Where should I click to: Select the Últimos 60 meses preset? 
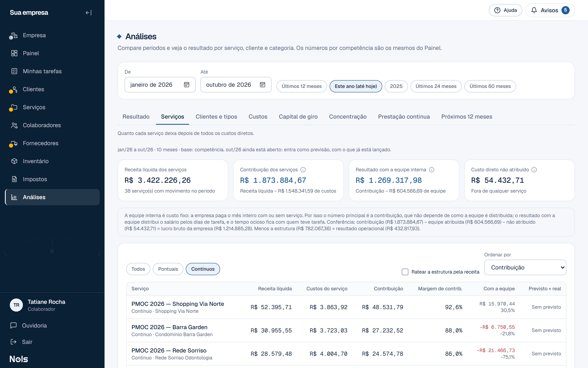click(490, 86)
